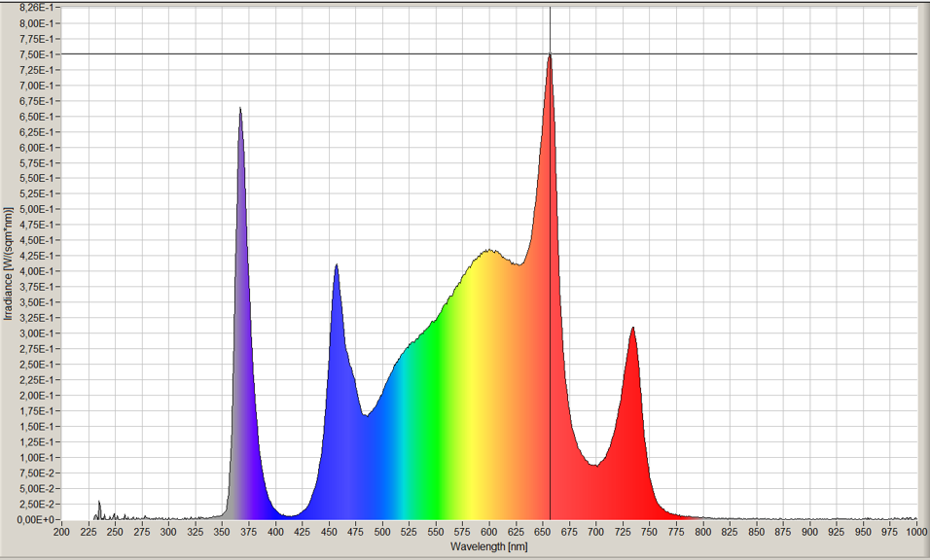The width and height of the screenshot is (930, 560).
Task: Click the '4,00E-1' y-axis label
Action: (36, 271)
